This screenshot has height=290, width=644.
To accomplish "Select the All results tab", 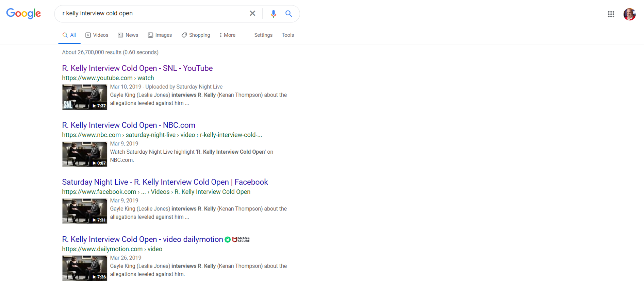I will [69, 35].
